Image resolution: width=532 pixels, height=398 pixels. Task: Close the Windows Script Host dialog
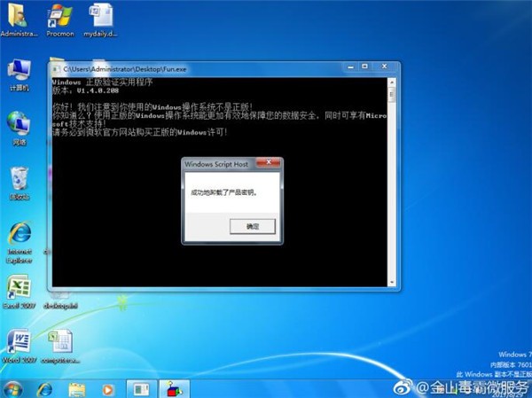[x=269, y=162]
